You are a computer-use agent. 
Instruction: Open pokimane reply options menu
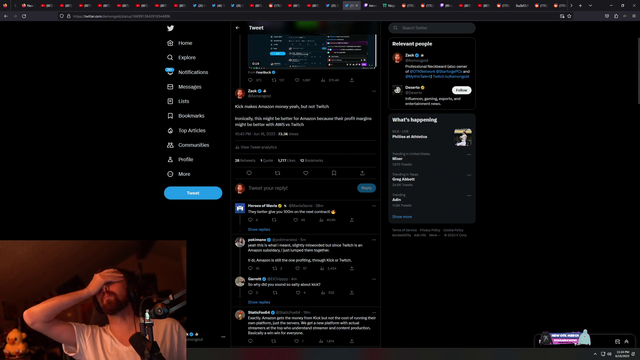tap(374, 240)
